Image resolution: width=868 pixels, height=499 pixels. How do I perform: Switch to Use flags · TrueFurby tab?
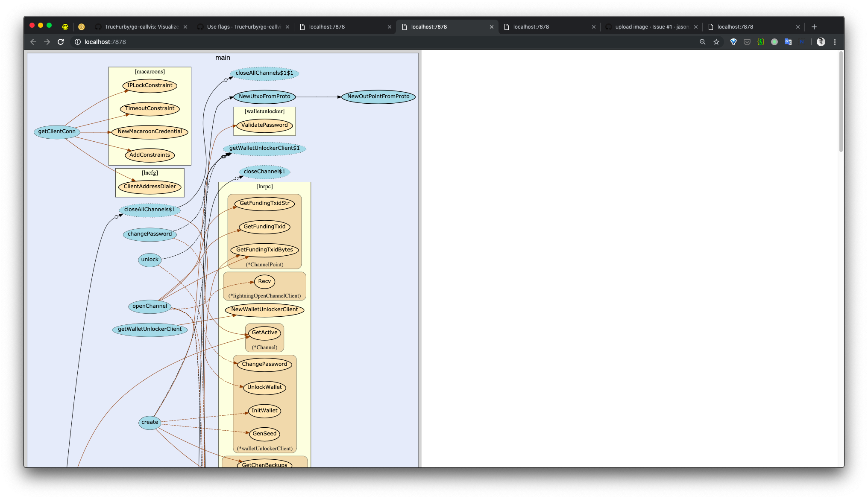point(243,26)
